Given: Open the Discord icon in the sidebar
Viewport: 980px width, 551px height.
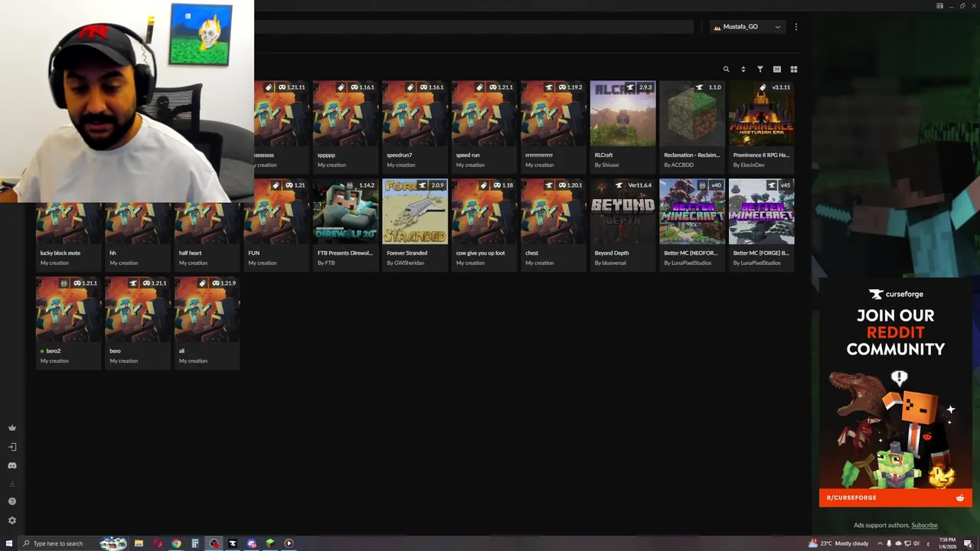Looking at the screenshot, I should tap(11, 465).
